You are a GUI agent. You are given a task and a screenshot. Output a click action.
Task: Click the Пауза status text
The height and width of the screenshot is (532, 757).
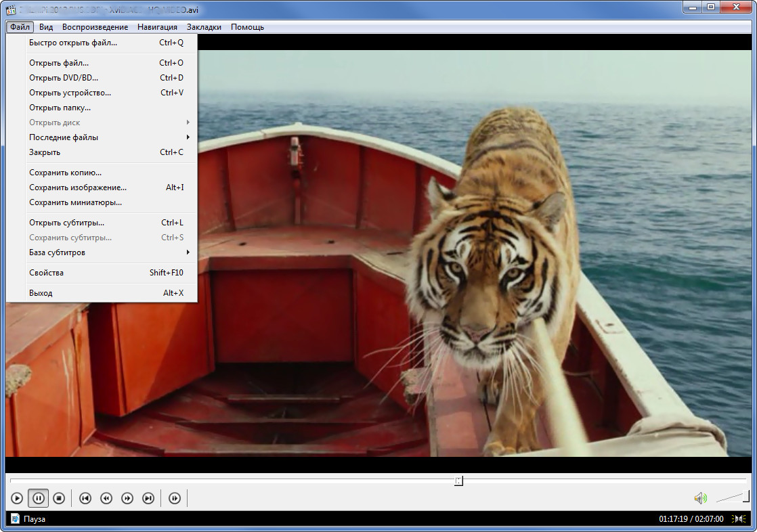(x=35, y=519)
